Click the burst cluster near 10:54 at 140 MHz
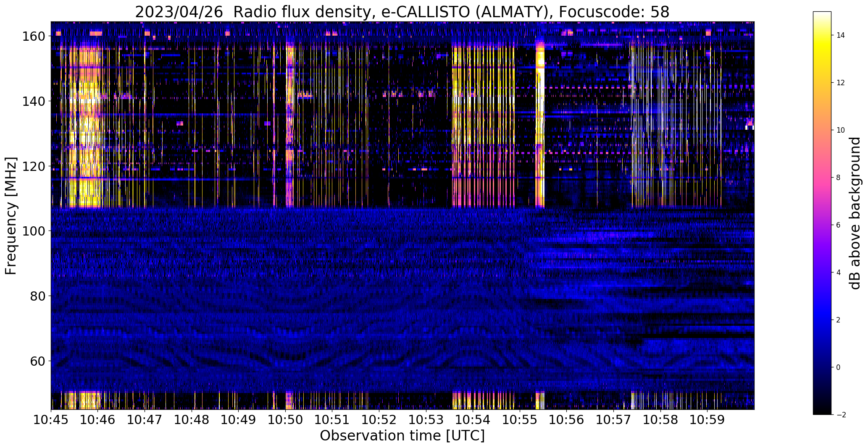The width and height of the screenshot is (868, 448). click(483, 101)
